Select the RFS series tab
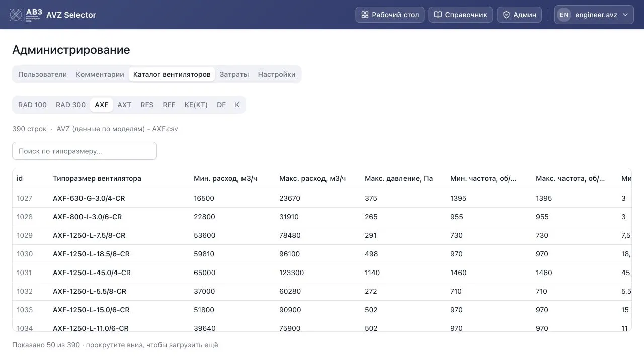644x362 pixels. pos(147,105)
